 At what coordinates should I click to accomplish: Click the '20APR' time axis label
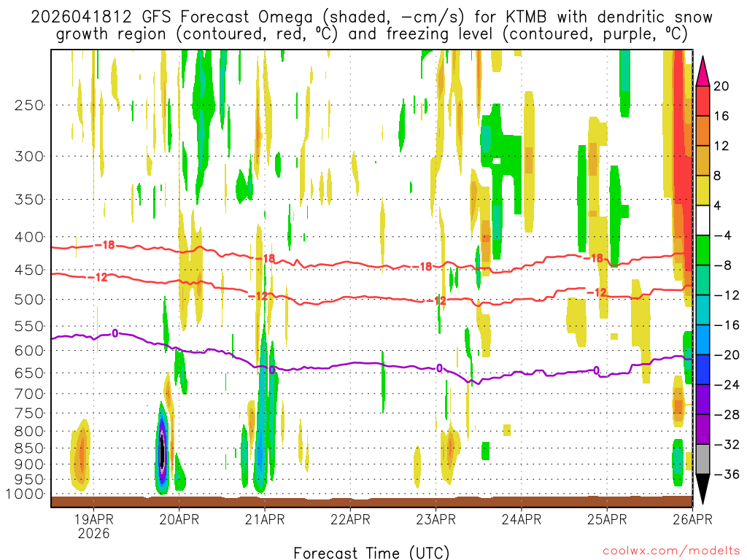point(179,519)
